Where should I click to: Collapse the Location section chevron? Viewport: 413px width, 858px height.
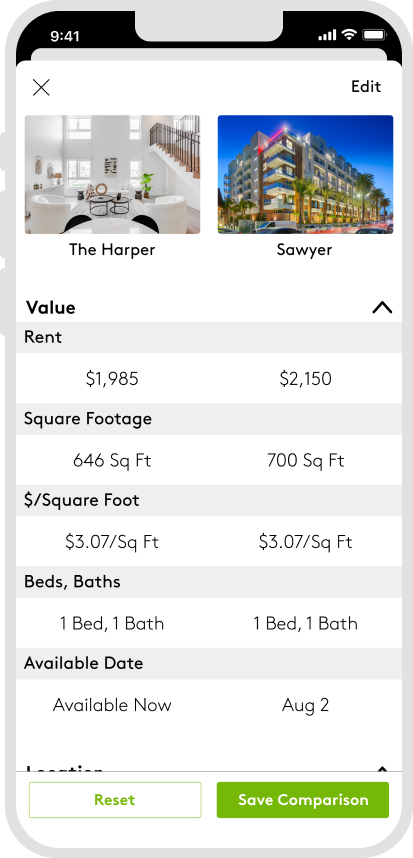[x=382, y=768]
